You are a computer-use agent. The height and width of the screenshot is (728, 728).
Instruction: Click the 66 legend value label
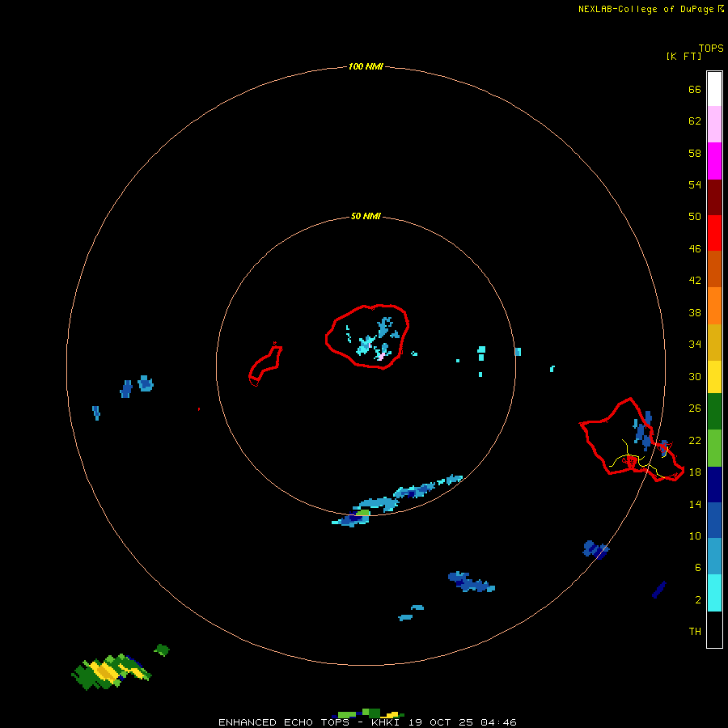coord(695,89)
